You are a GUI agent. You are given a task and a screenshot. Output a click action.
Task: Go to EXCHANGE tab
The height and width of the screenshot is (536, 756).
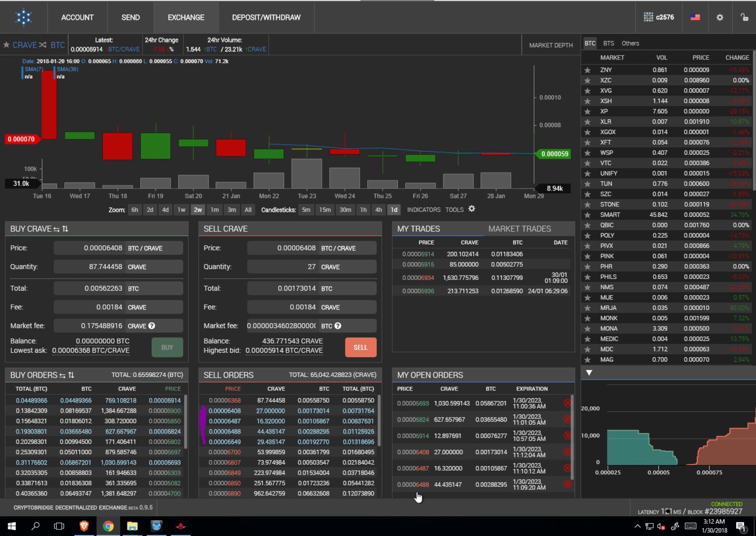(186, 17)
